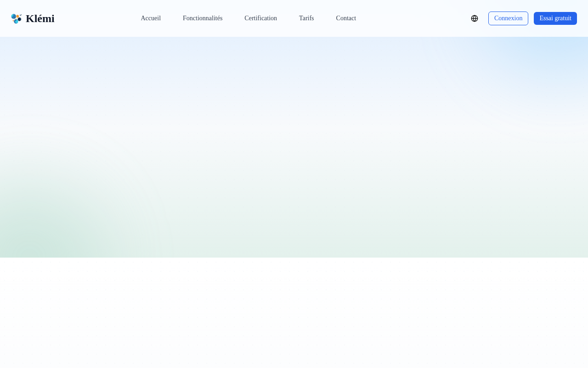Navigate to Tarifs from the header

point(306,18)
